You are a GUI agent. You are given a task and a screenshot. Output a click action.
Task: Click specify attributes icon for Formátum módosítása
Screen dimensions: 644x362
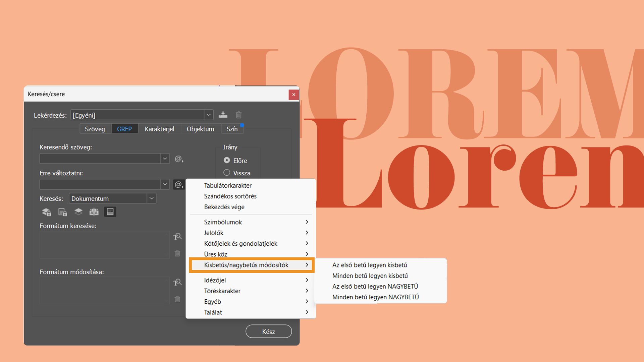pyautogui.click(x=177, y=283)
